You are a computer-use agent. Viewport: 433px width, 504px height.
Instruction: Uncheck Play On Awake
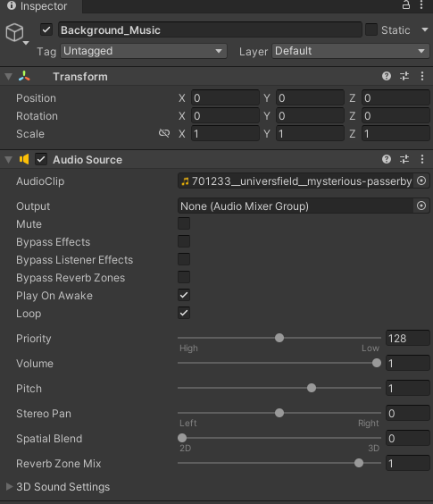point(184,295)
